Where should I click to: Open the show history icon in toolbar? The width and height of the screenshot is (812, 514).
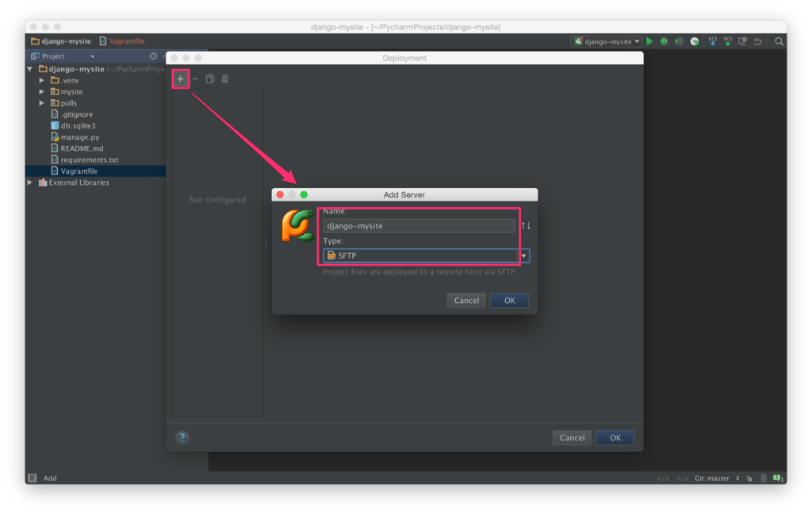(x=742, y=41)
